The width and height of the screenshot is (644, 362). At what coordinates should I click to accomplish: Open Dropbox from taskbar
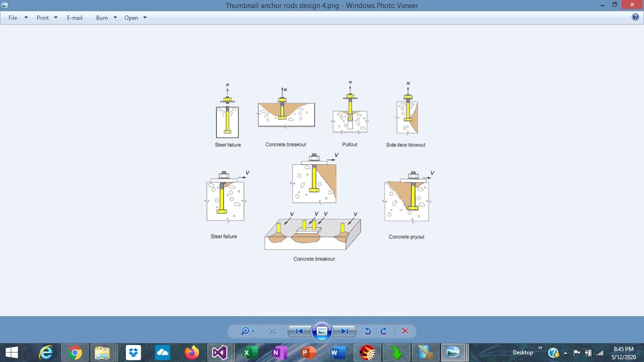pos(133,352)
